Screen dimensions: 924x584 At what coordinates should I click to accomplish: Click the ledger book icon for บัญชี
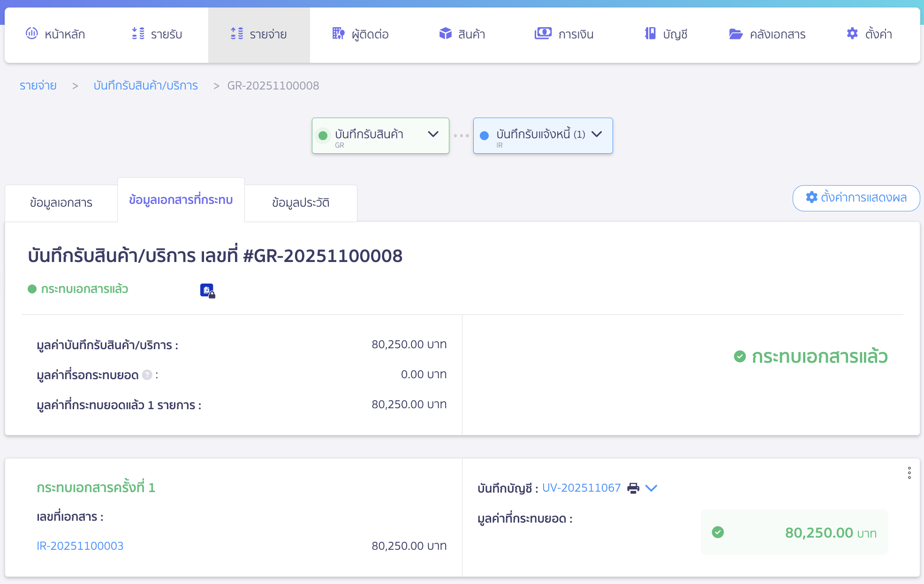(650, 33)
